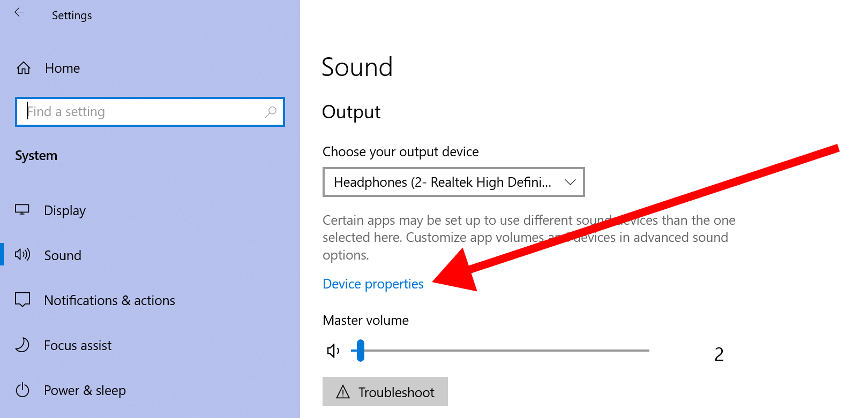Expand Headphones list with the chevron arrow
The image size is (868, 418).
coord(570,183)
